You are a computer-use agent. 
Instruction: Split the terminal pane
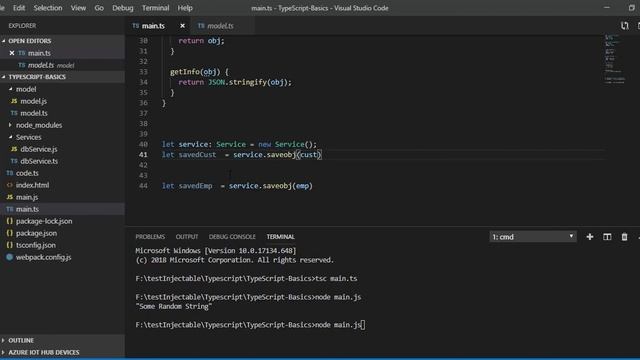[x=607, y=237]
